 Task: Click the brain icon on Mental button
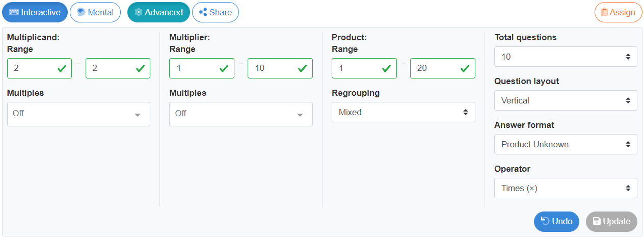pyautogui.click(x=81, y=12)
